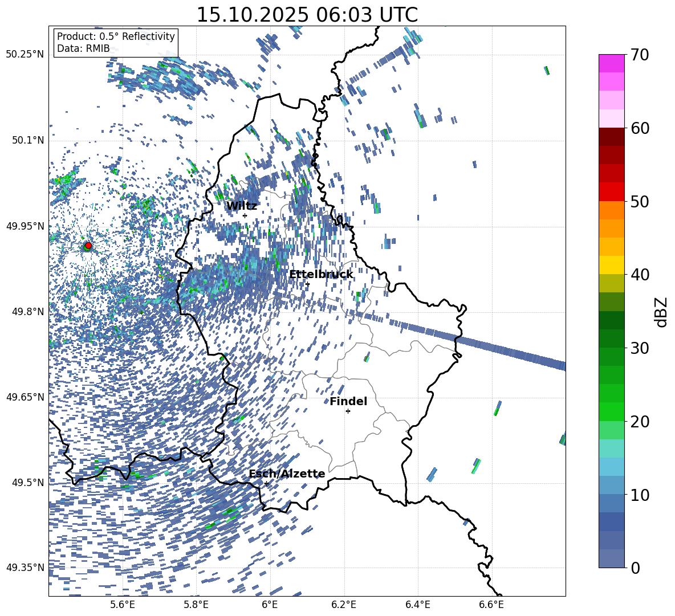675x616 pixels.
Task: Click the red radar site marker
Action: click(x=88, y=245)
